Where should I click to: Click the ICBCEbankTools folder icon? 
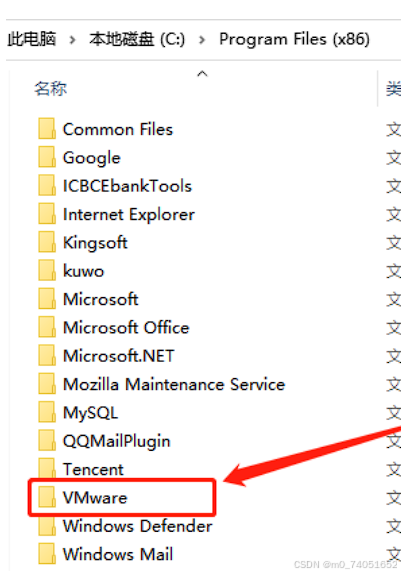pyautogui.click(x=47, y=186)
